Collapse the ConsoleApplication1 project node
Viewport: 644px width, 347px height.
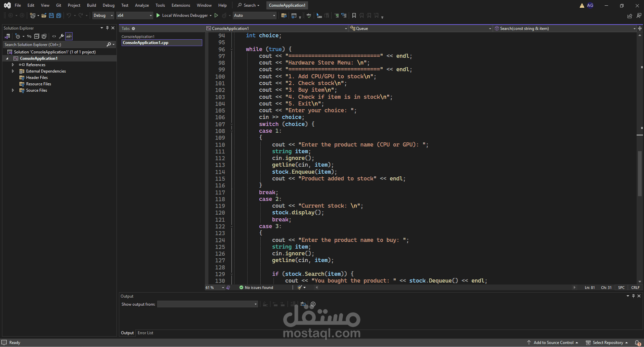[7, 58]
